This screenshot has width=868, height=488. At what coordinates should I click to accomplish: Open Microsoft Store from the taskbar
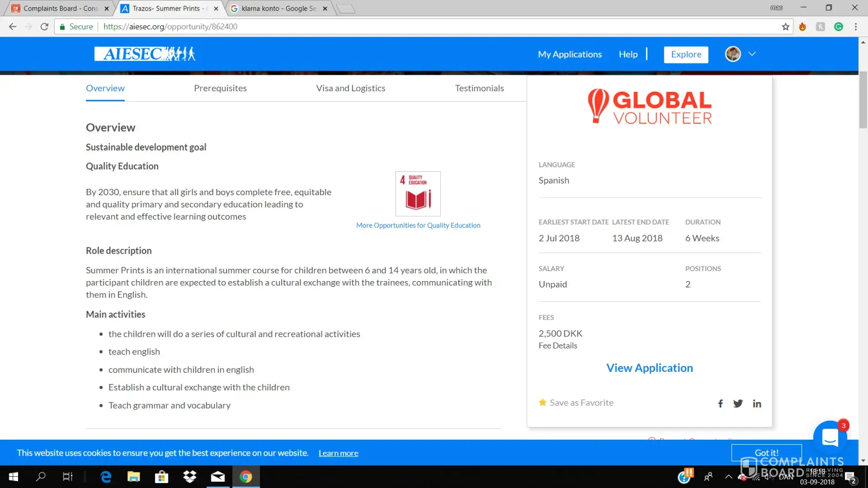click(x=162, y=476)
